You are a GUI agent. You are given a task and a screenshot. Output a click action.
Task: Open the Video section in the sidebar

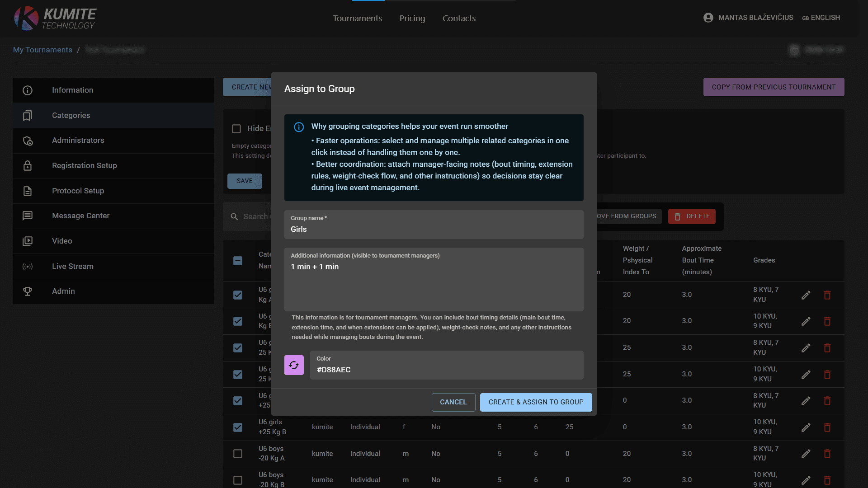tap(62, 241)
